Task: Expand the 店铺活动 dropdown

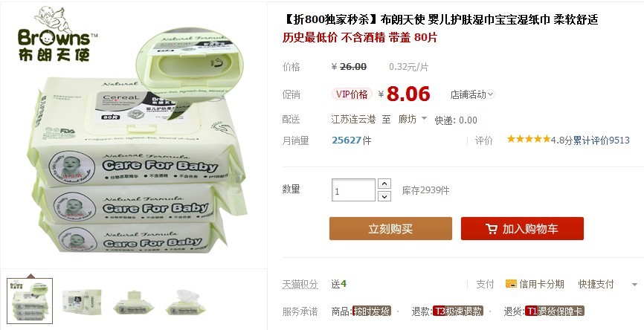Action: pyautogui.click(x=472, y=95)
